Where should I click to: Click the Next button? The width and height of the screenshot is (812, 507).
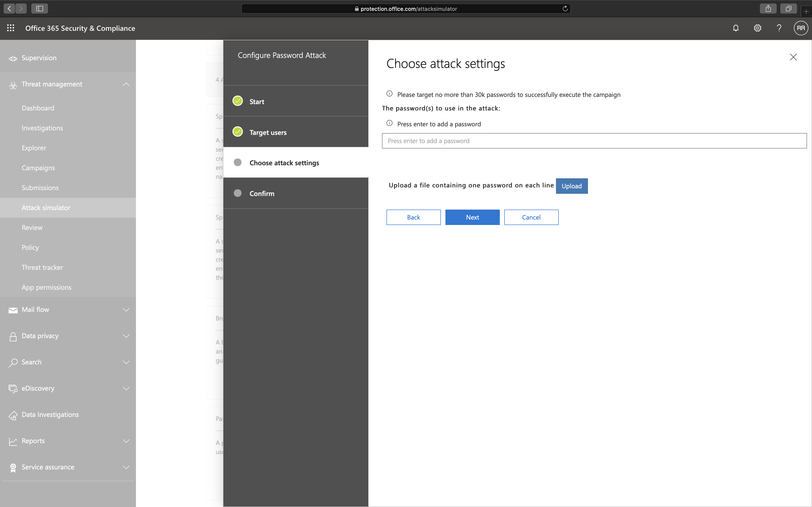472,217
